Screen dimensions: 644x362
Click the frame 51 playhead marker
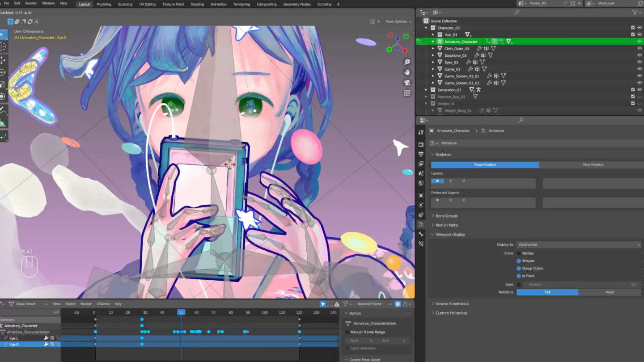[181, 312]
